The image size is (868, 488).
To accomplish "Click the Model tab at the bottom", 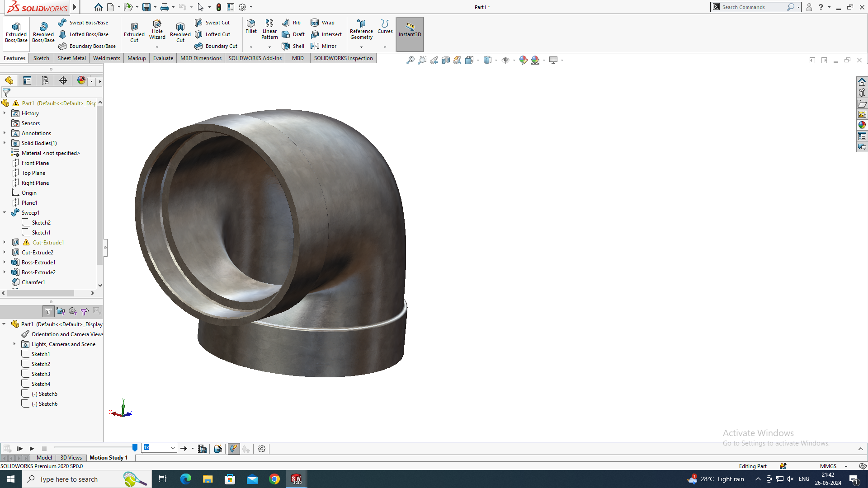I will (44, 458).
